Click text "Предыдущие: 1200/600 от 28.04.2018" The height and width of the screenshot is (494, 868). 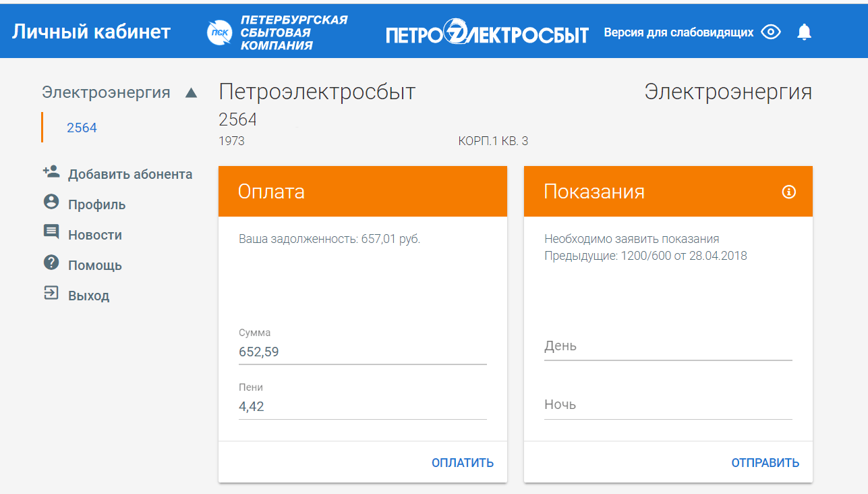(x=645, y=256)
